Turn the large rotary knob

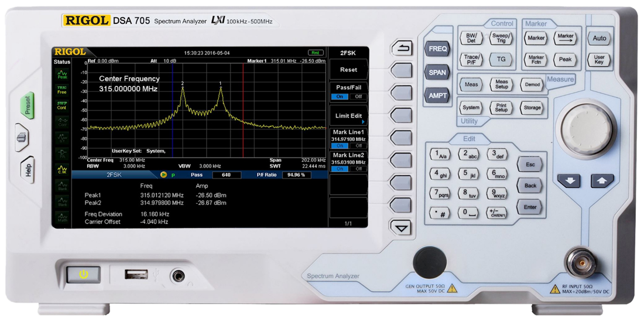585,129
